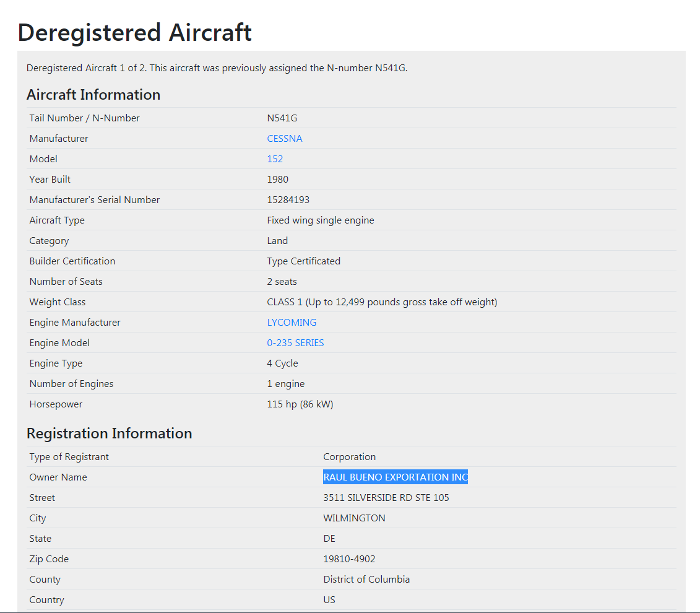
Task: Click the 'Aircraft Type' label
Action: [57, 220]
